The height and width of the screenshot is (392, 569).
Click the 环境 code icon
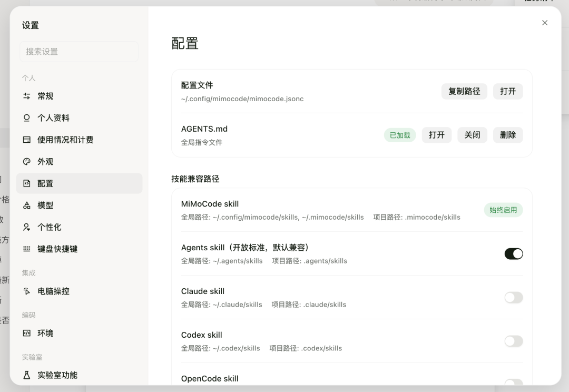(26, 333)
